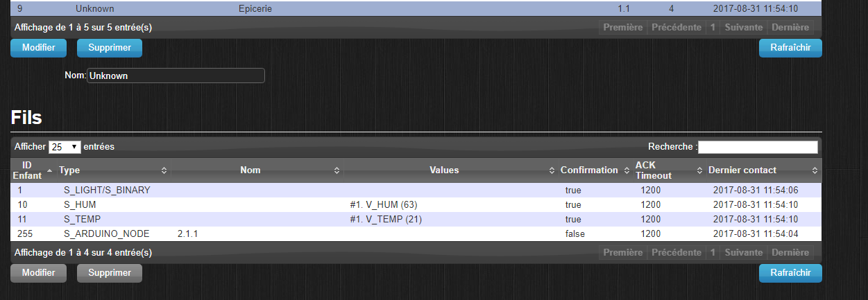Open the Afficher entries count dropdown

tap(65, 147)
